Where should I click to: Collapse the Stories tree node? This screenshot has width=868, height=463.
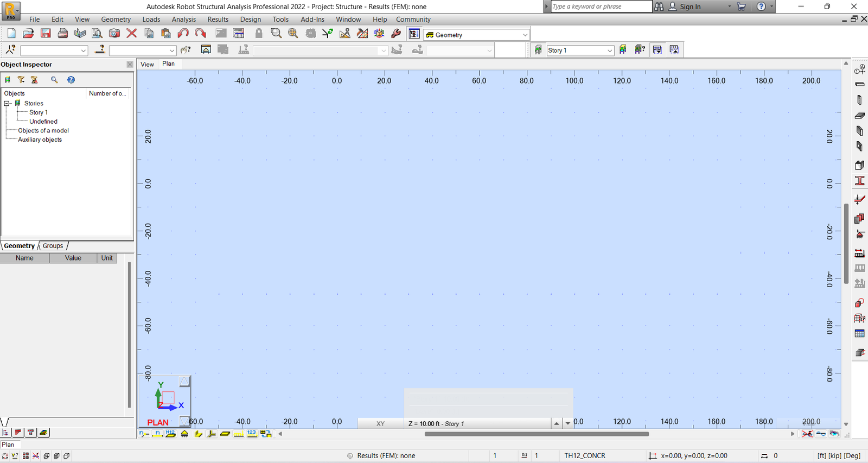pyautogui.click(x=8, y=103)
